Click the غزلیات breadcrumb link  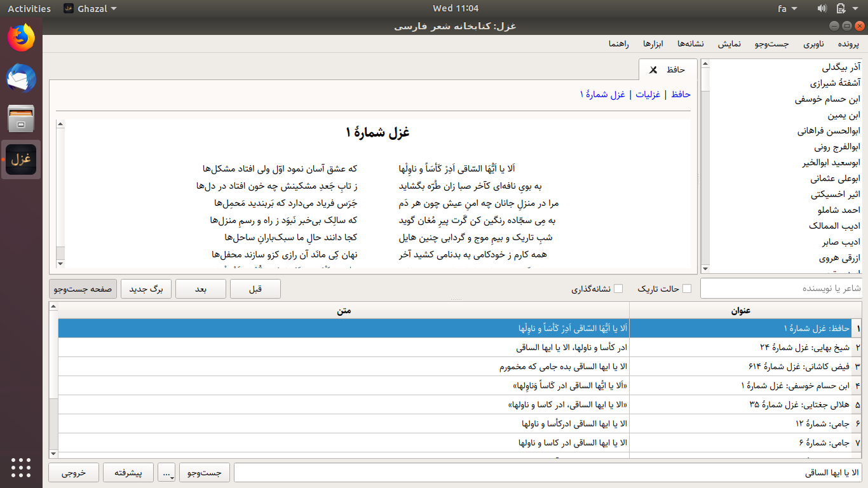coord(648,94)
